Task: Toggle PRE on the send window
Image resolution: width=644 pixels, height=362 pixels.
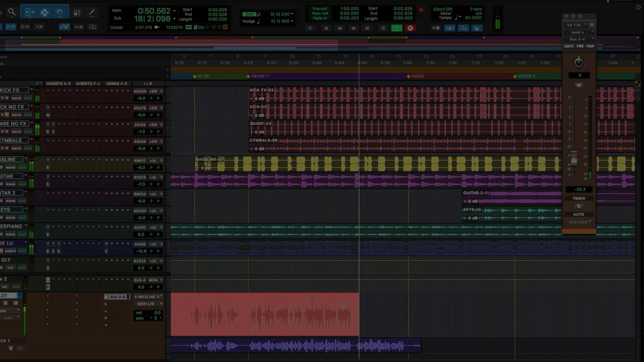Action: point(580,46)
